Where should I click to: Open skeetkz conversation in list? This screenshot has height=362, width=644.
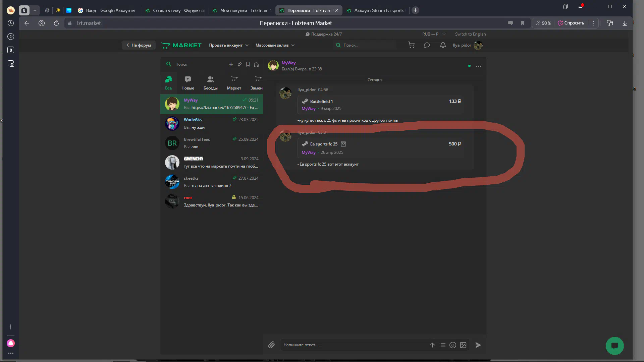click(x=212, y=182)
